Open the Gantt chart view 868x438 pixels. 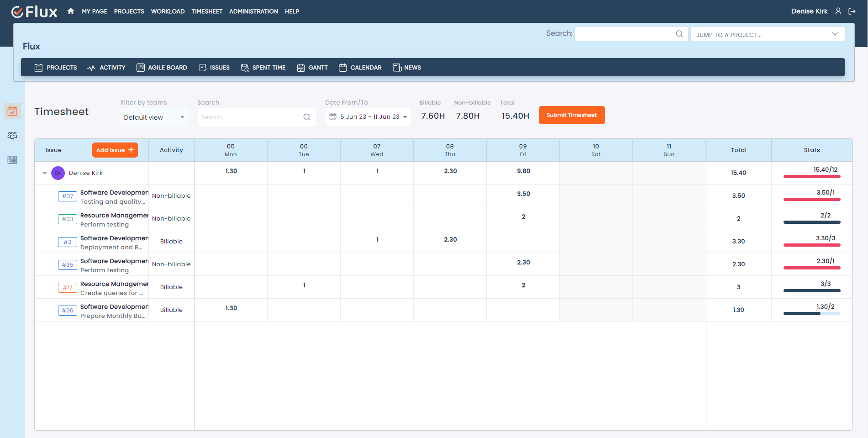[x=312, y=67]
